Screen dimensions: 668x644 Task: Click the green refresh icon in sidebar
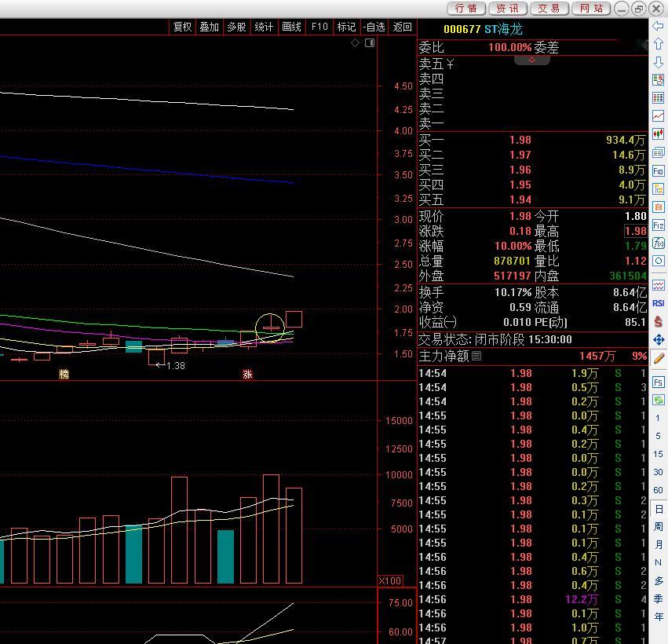point(659,400)
